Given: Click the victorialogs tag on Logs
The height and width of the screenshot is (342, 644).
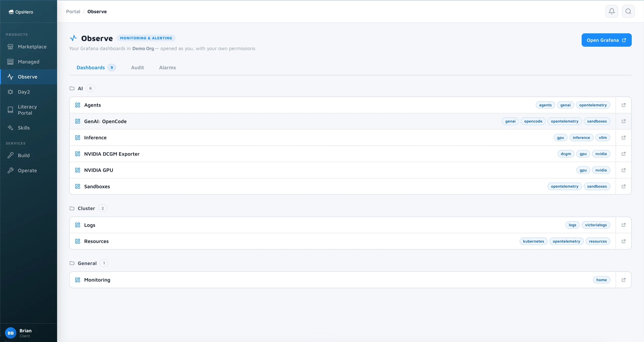Looking at the screenshot, I should point(596,225).
